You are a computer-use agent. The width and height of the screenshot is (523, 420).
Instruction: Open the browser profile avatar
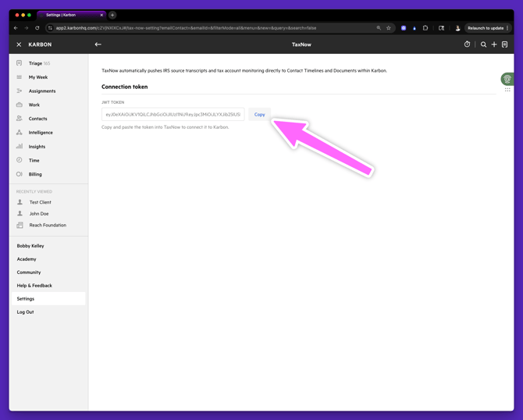tap(457, 28)
